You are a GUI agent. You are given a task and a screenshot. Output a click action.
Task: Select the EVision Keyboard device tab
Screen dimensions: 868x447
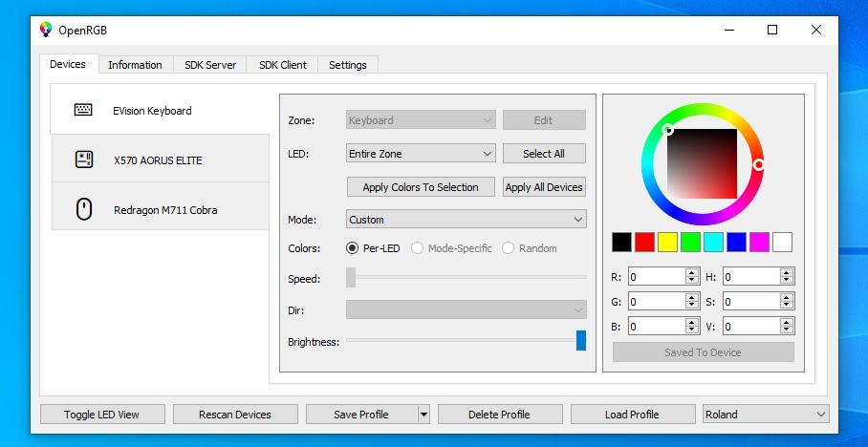point(160,110)
